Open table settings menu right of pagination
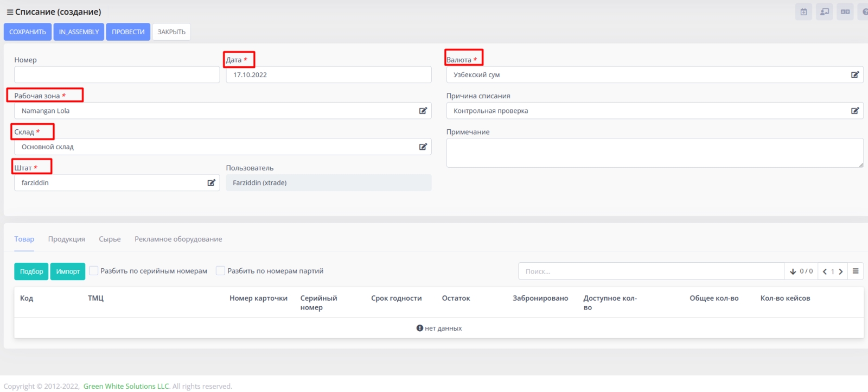868x392 pixels. click(856, 271)
